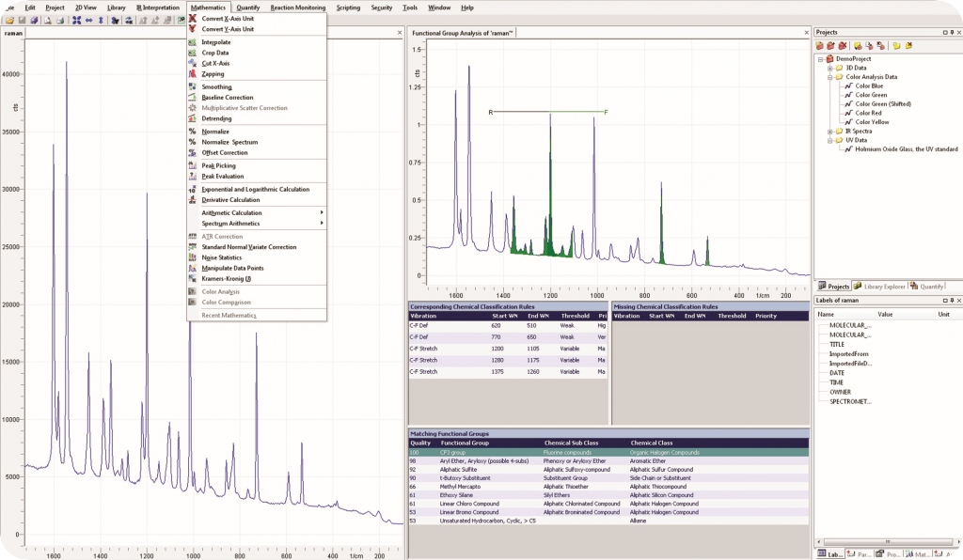Open the Scripting menu
This screenshot has width=963, height=560.
(x=348, y=8)
